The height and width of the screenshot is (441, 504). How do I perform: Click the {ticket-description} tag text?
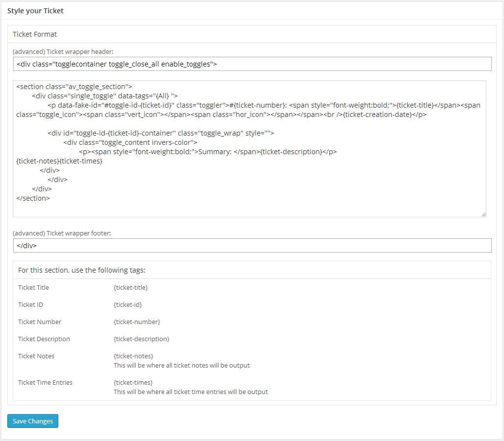142,339
